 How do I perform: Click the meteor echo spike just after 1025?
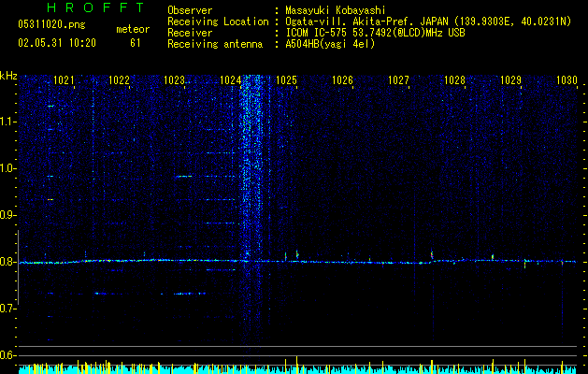click(297, 254)
